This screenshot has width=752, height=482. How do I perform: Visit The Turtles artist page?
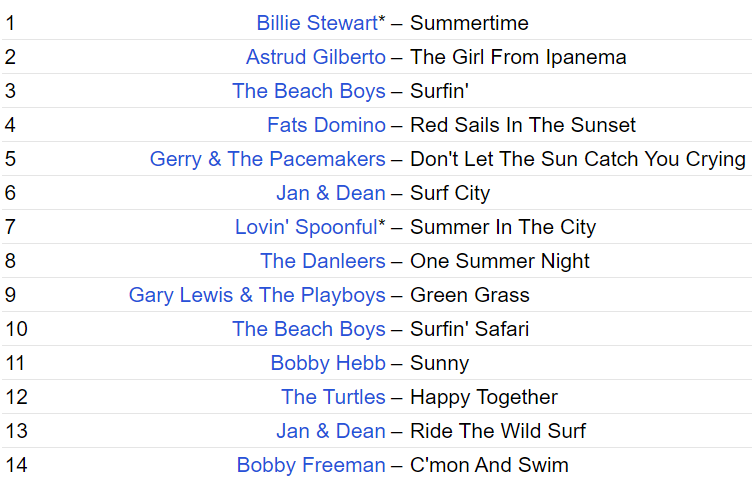[333, 397]
